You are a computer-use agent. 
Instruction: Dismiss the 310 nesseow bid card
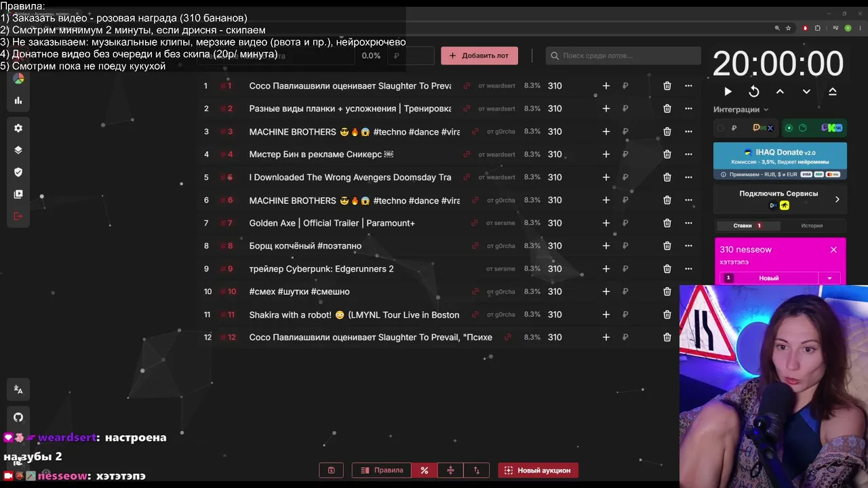(x=833, y=249)
